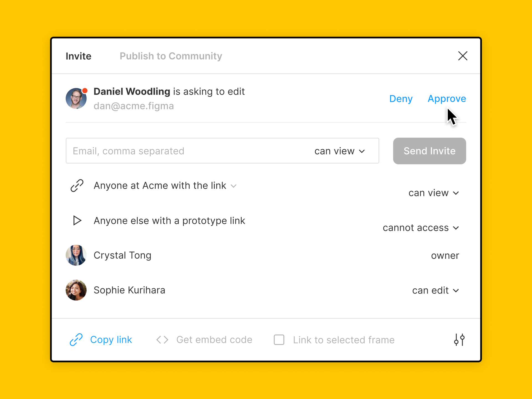Click Anyone else with a prototype link option
Screen dimensions: 532x399
[169, 221]
